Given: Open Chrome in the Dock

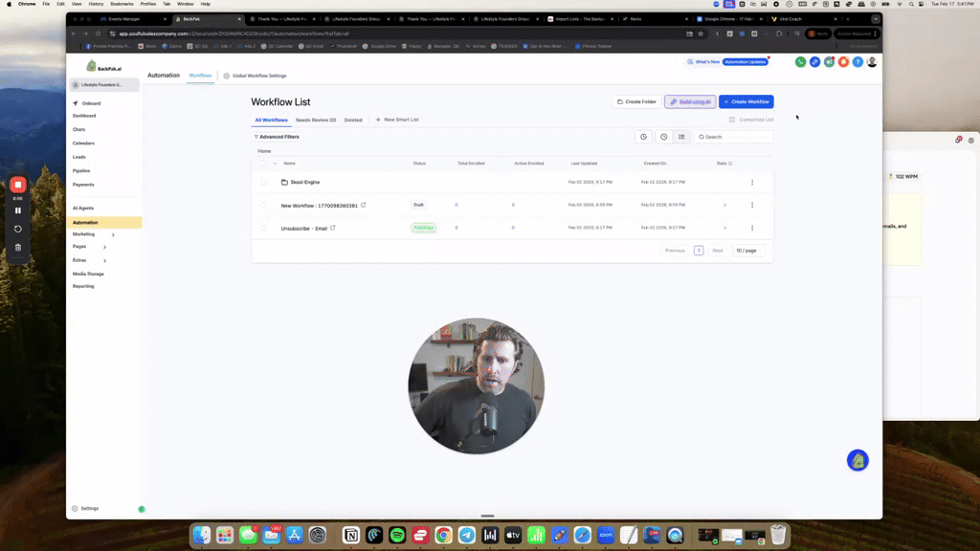Looking at the screenshot, I should pos(443,536).
